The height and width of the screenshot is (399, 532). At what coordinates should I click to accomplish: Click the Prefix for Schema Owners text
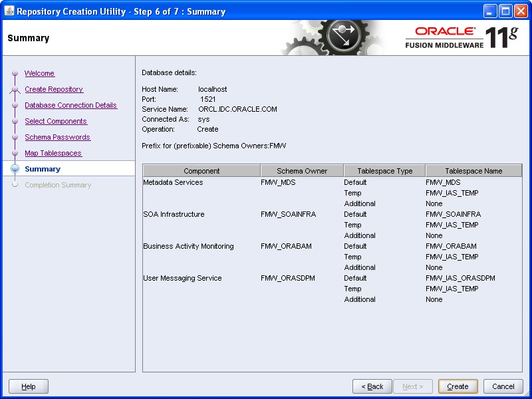[x=213, y=146]
